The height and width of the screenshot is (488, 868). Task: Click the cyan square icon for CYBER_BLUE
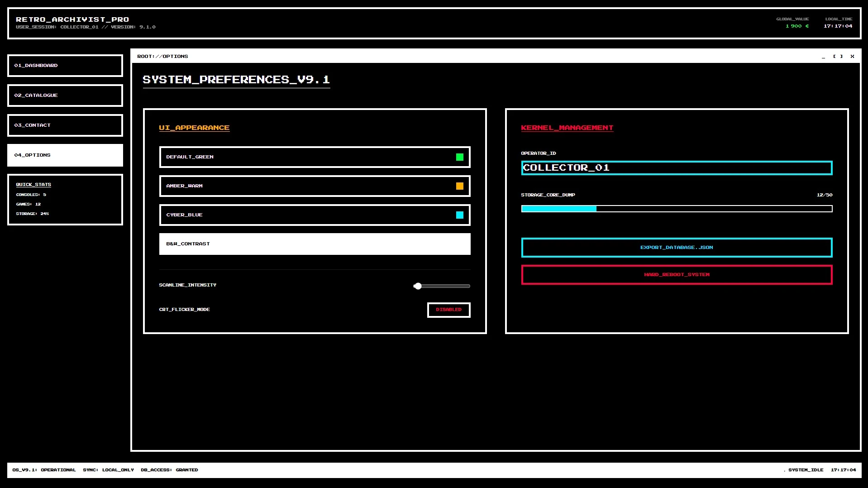459,215
